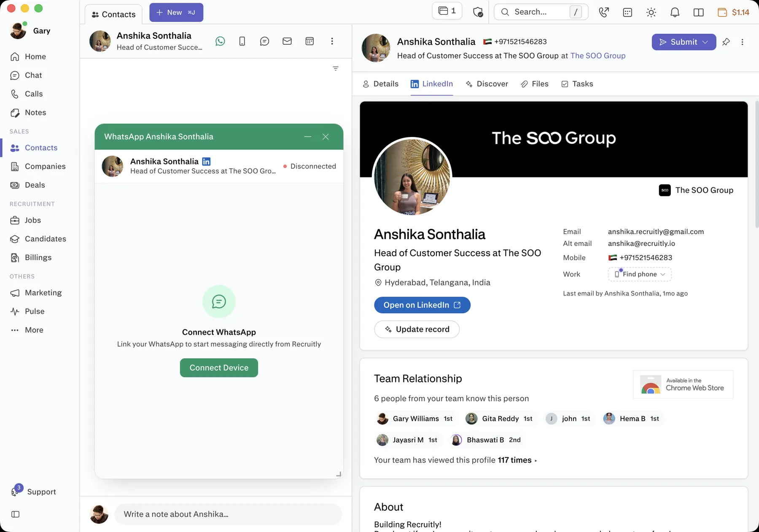Click the Chrome Web Store badge
This screenshot has height=532, width=759.
pyautogui.click(x=683, y=384)
